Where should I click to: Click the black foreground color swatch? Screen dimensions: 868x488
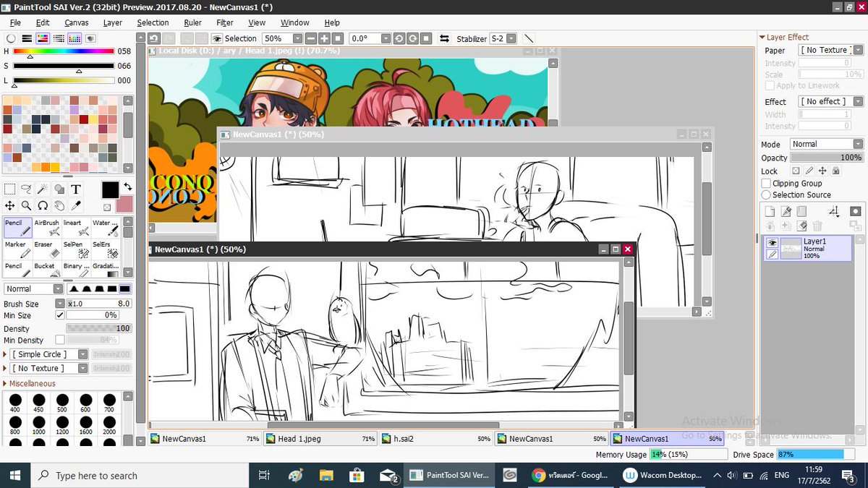coord(110,189)
